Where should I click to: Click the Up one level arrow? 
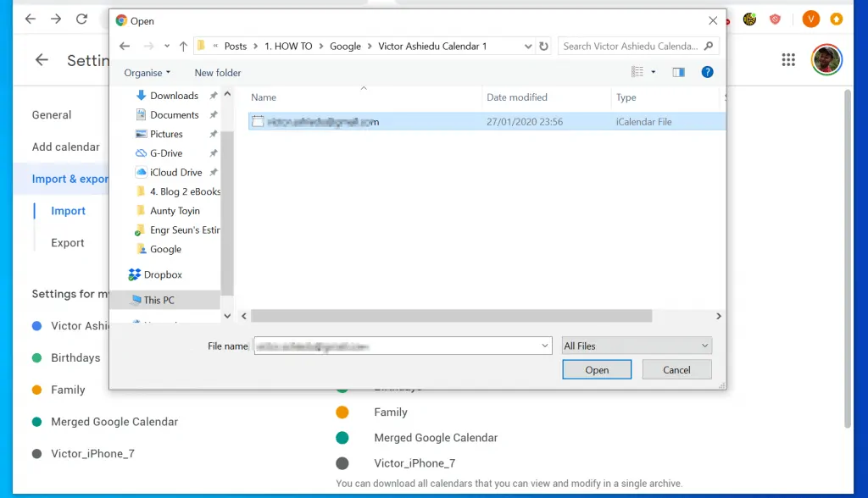183,47
